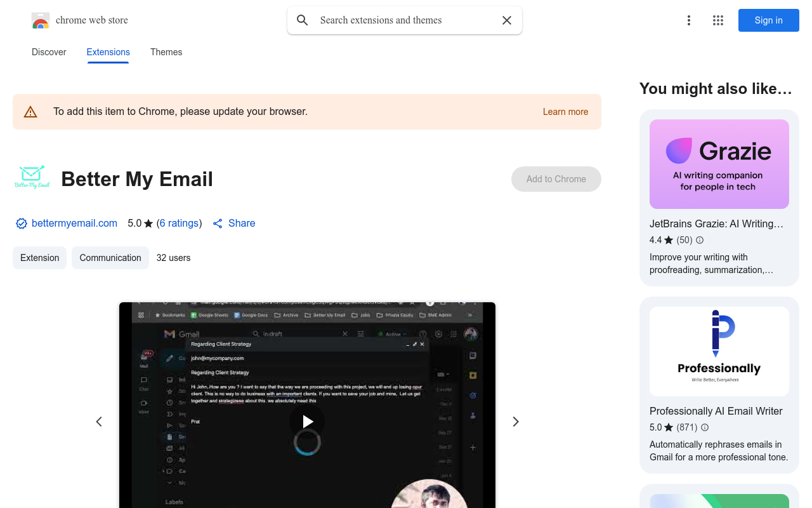This screenshot has height=508, width=812.
Task: Click the disabled Add to Chrome button
Action: (x=556, y=179)
